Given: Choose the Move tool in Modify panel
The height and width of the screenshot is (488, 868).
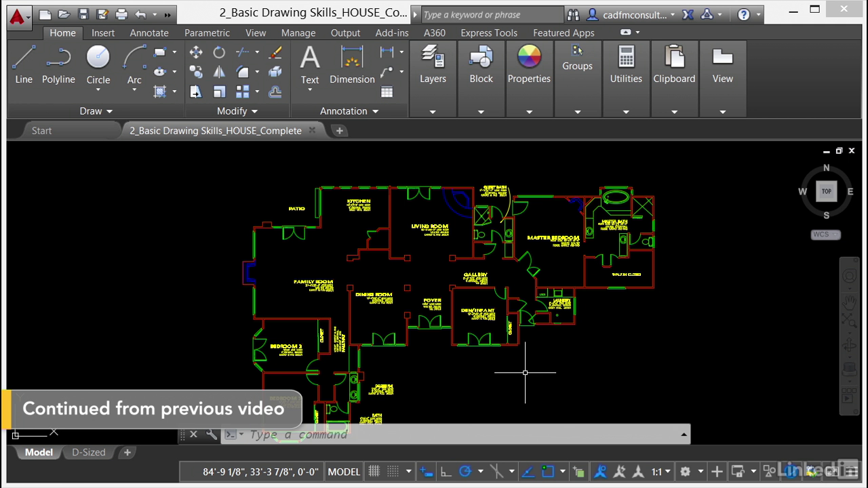Looking at the screenshot, I should point(196,52).
